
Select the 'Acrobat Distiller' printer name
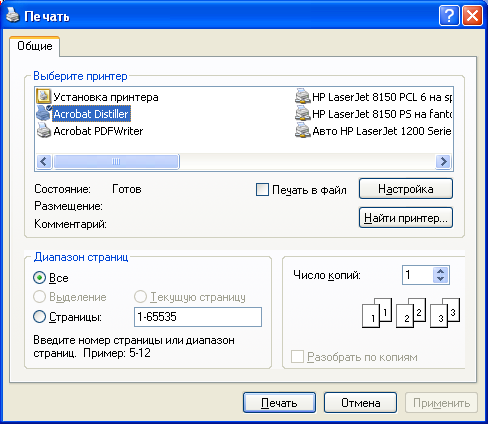(91, 114)
